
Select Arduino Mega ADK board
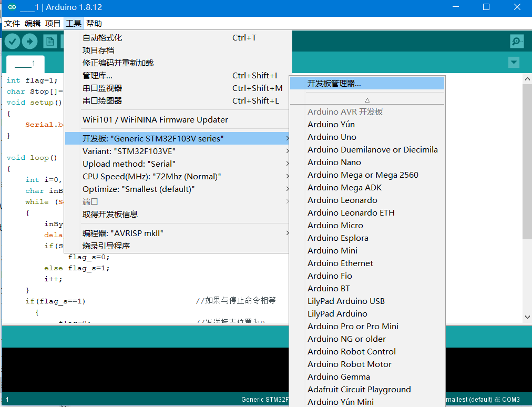click(367, 187)
